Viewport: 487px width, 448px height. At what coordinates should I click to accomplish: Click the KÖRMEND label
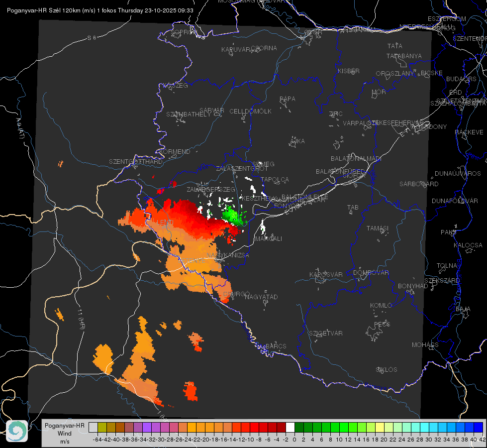click(x=175, y=152)
